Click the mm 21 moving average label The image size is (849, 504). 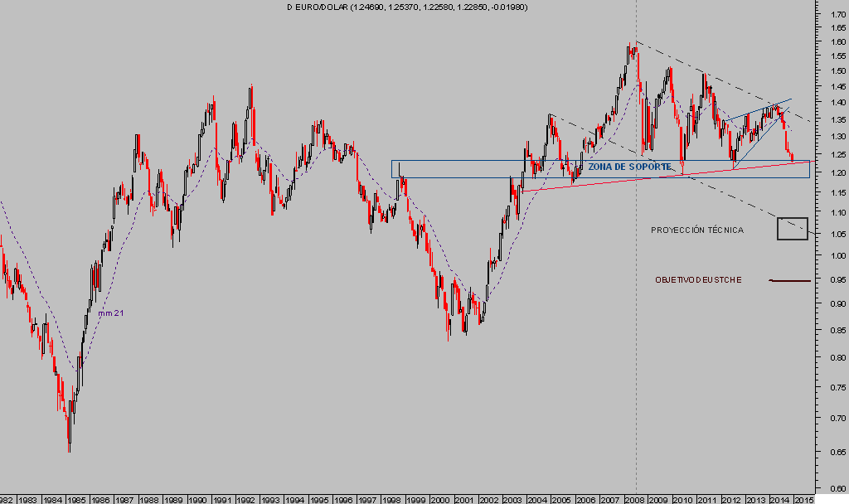click(x=111, y=313)
